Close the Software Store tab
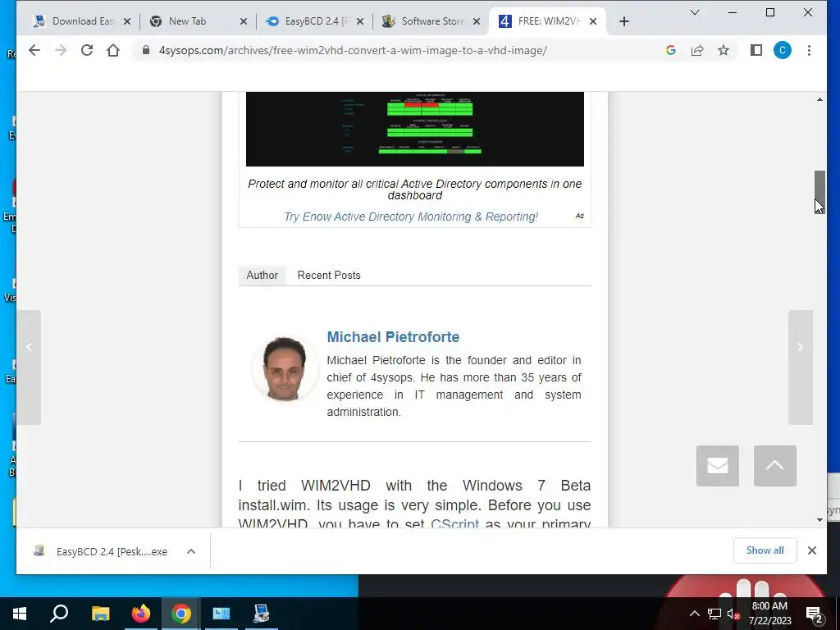840x630 pixels. point(477,21)
